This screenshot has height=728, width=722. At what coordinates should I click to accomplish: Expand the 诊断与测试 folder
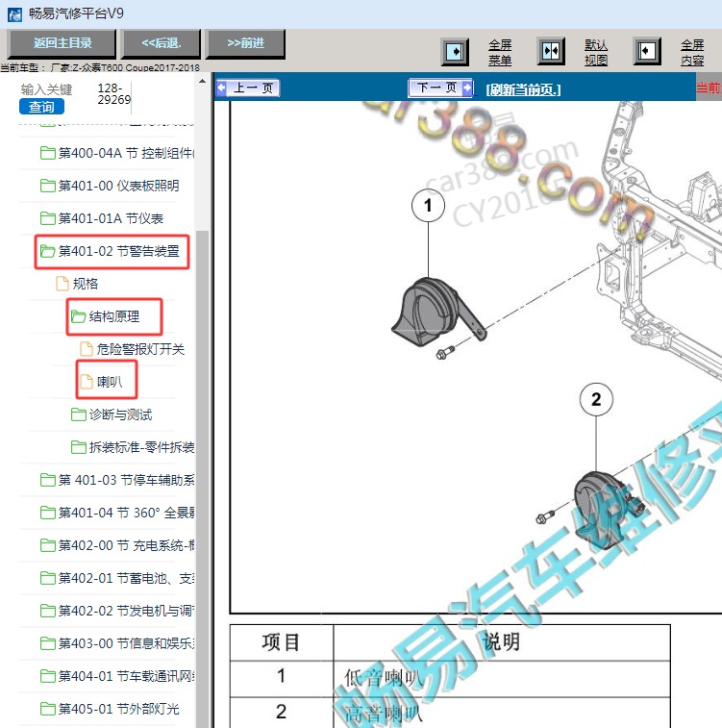(112, 414)
